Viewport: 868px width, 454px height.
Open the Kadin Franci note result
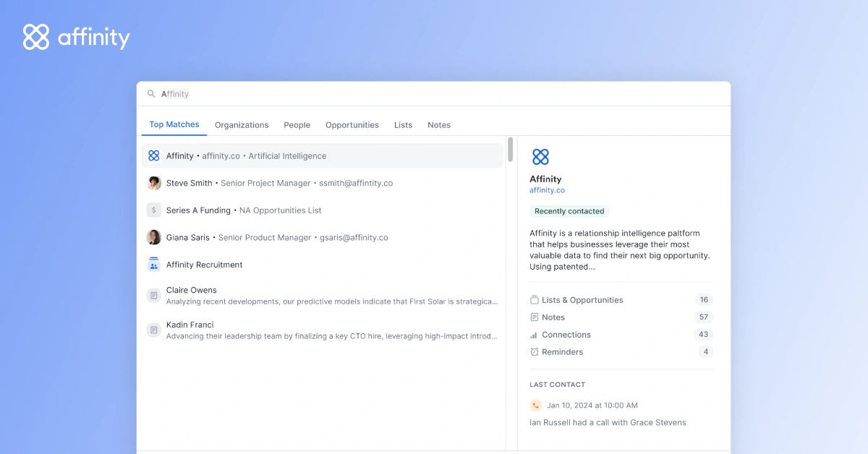[323, 330]
